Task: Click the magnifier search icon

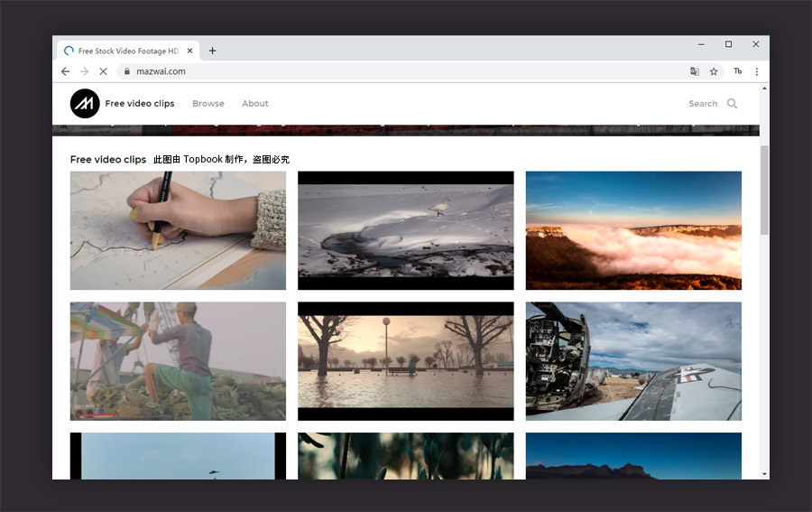Action: coord(732,104)
